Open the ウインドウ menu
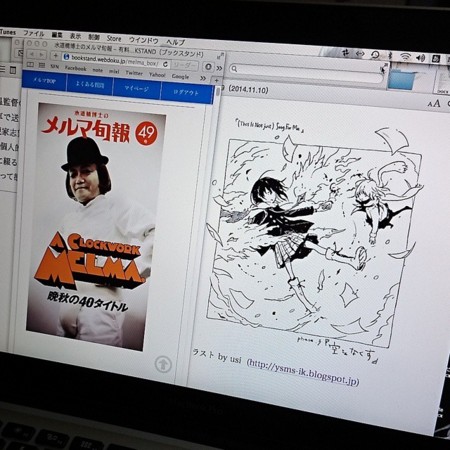450x450 pixels. 143,40
